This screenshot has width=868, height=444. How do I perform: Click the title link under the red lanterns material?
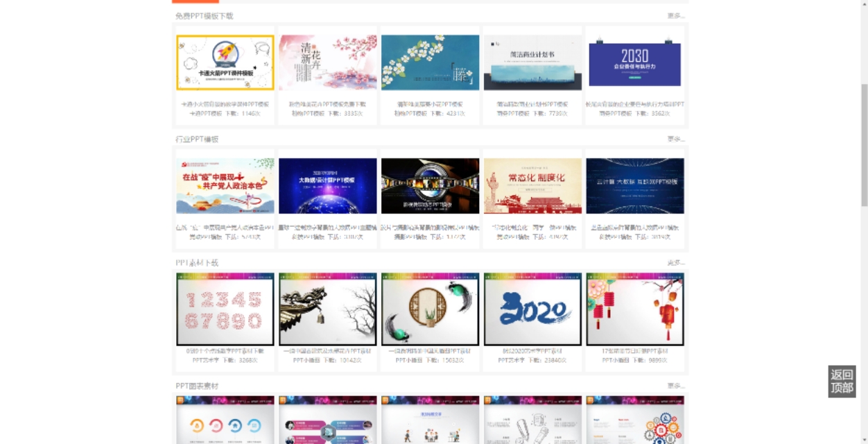tap(635, 351)
